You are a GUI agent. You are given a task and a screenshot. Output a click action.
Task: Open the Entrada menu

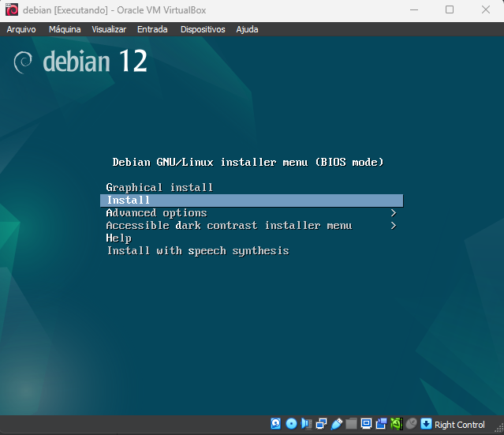pyautogui.click(x=152, y=29)
